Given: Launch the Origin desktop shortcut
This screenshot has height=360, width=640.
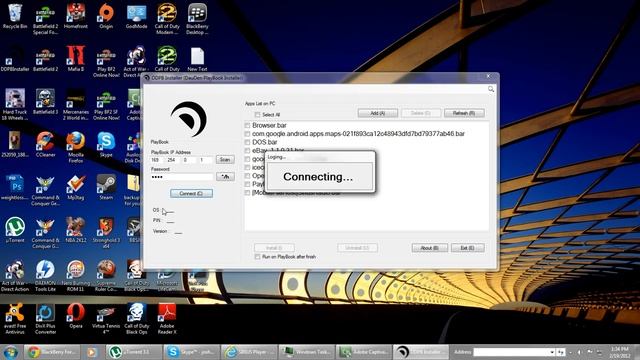Looking at the screenshot, I should [106, 17].
